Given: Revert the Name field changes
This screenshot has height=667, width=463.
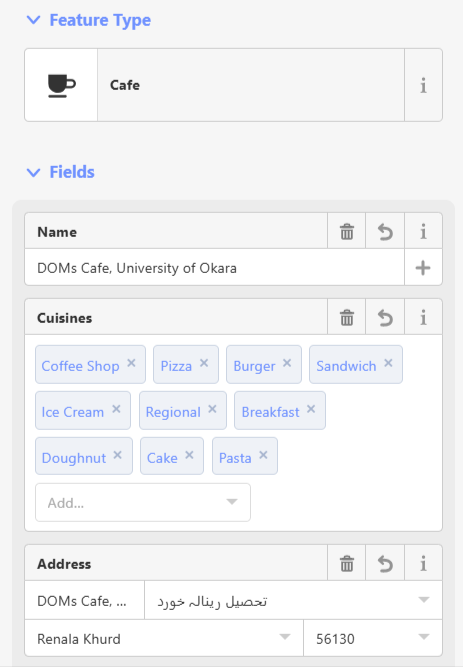Looking at the screenshot, I should [385, 232].
